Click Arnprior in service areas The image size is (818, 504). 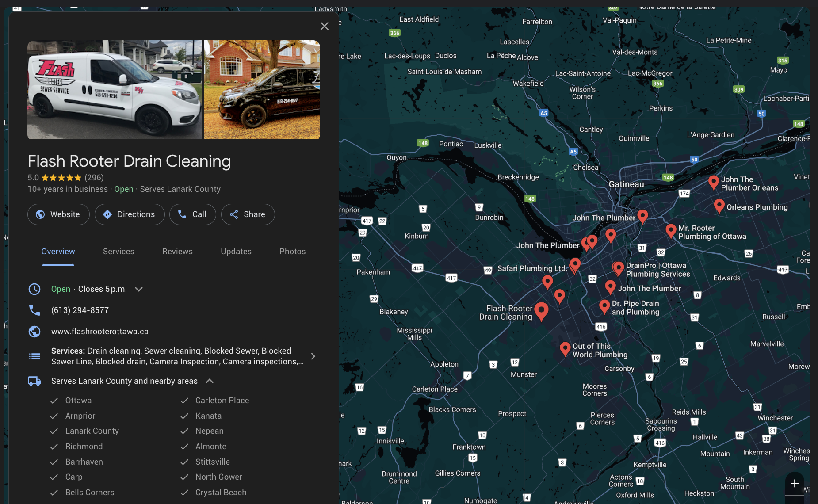point(80,416)
